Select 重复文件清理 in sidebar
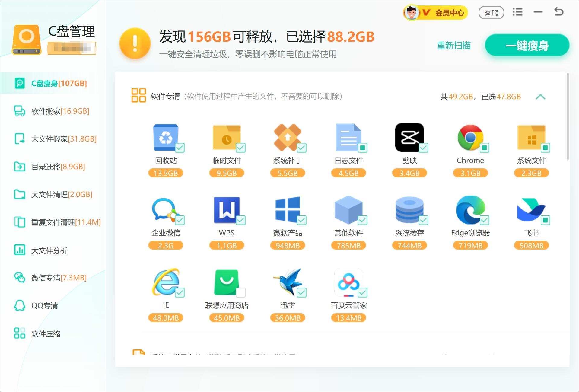579x392 pixels. click(53, 222)
